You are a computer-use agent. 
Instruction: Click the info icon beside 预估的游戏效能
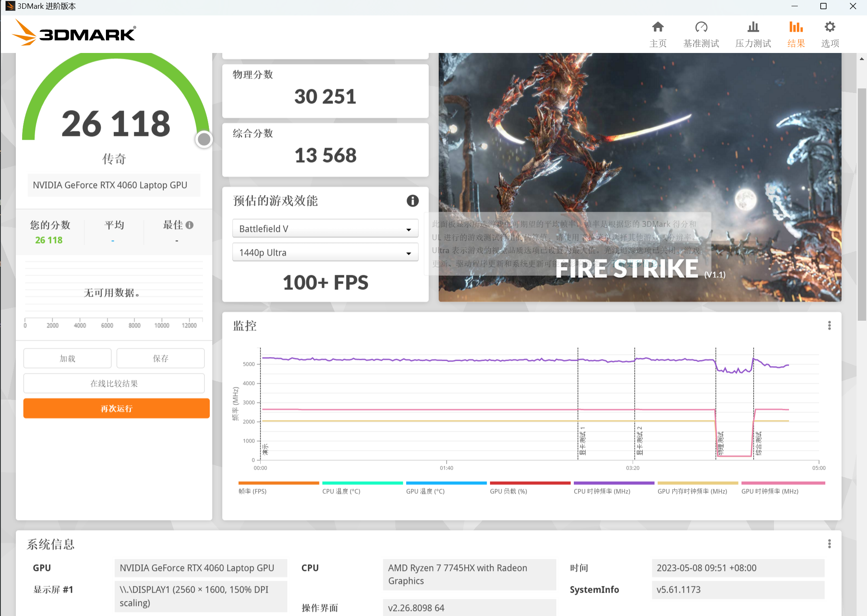[412, 201]
